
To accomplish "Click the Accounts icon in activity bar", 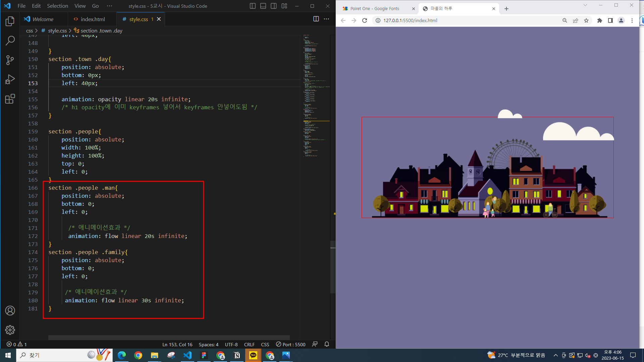I will (x=10, y=311).
